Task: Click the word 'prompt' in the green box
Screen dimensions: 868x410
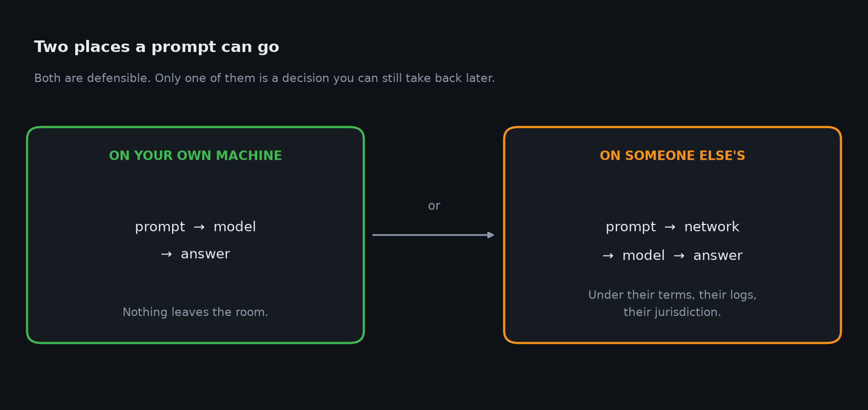Action: coord(160,228)
